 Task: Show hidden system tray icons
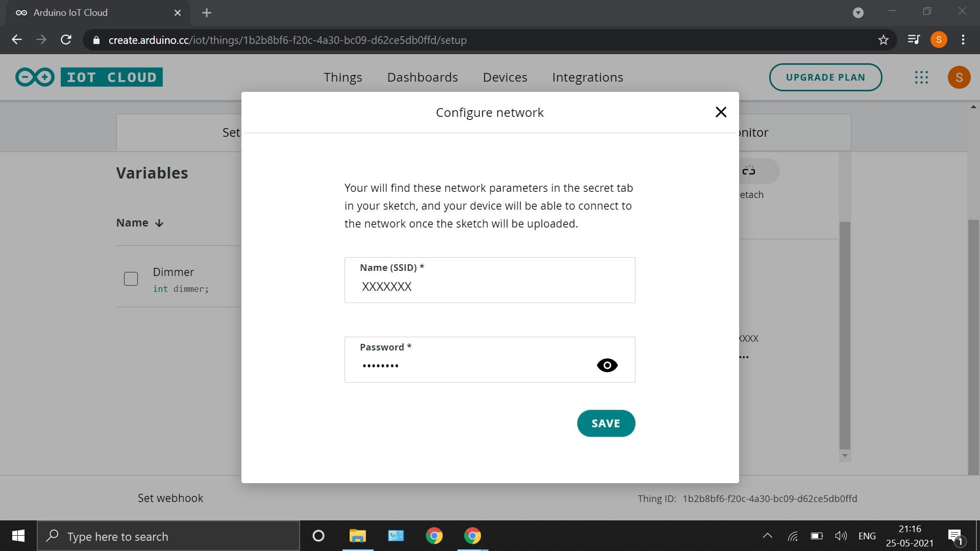tap(767, 536)
